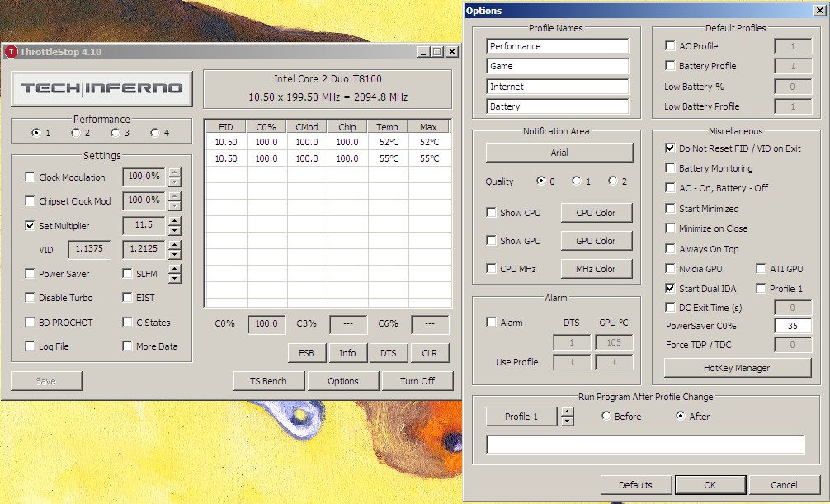
Task: Select performance profile 3 radio button
Action: point(116,132)
